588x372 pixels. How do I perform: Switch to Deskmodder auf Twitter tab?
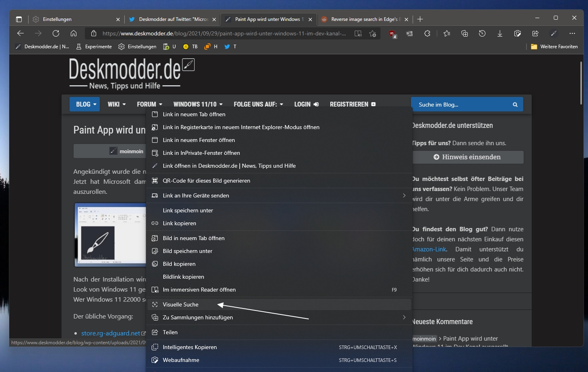tap(173, 19)
